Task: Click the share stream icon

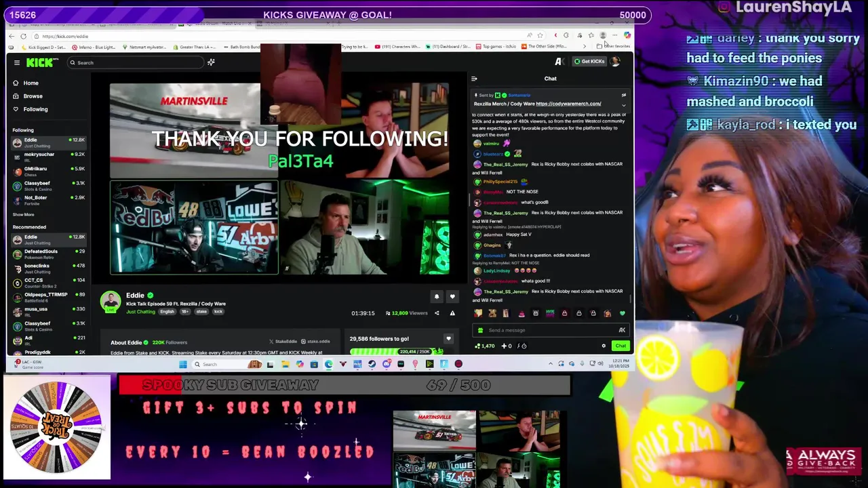Action: tap(437, 313)
